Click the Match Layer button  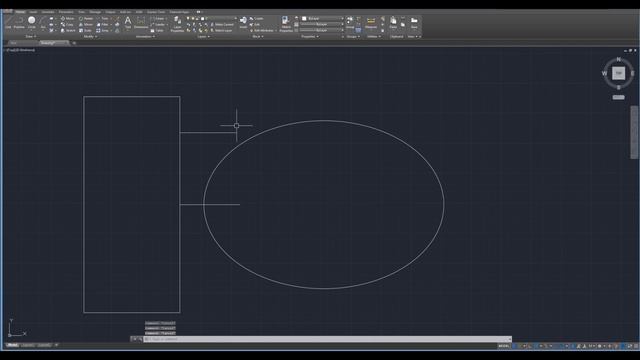[x=221, y=30]
